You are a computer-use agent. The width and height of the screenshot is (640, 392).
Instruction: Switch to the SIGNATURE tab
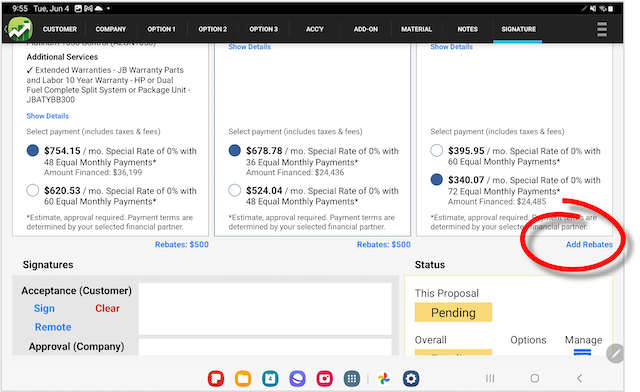(x=519, y=29)
